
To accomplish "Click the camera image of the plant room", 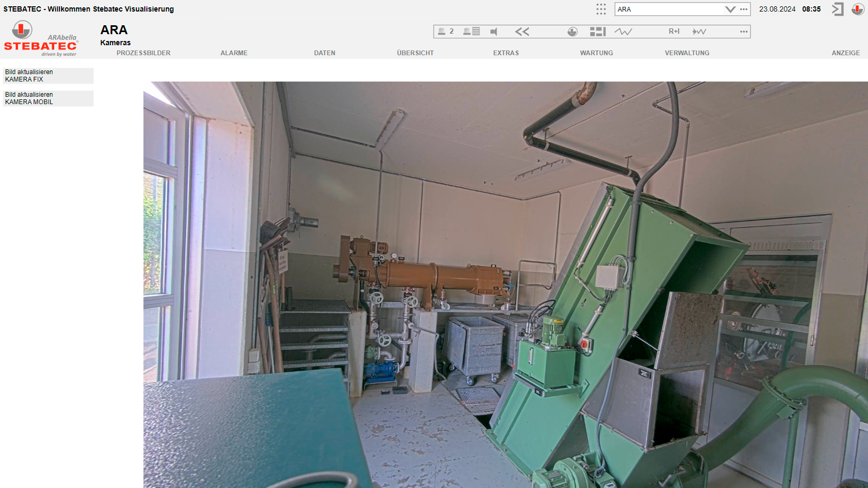I will (x=505, y=284).
